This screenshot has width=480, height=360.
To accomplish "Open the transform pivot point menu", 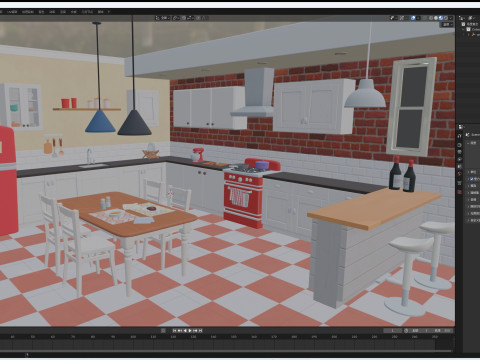I will [x=176, y=18].
